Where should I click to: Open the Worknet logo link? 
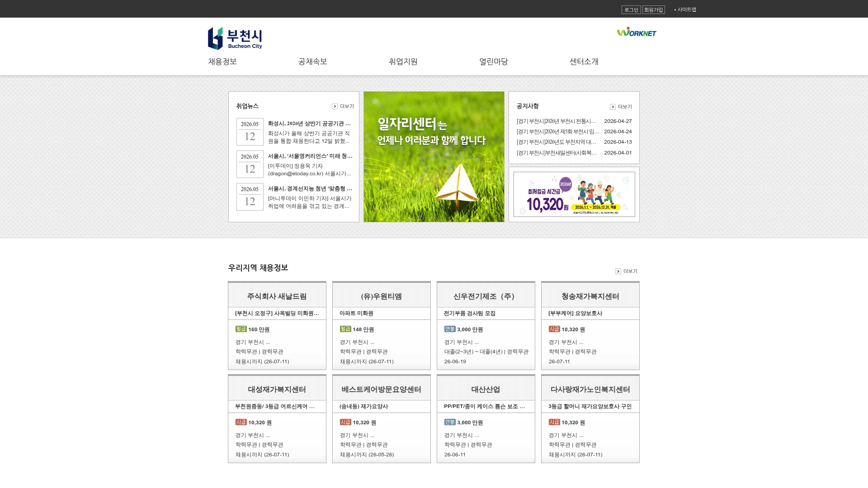(x=637, y=32)
